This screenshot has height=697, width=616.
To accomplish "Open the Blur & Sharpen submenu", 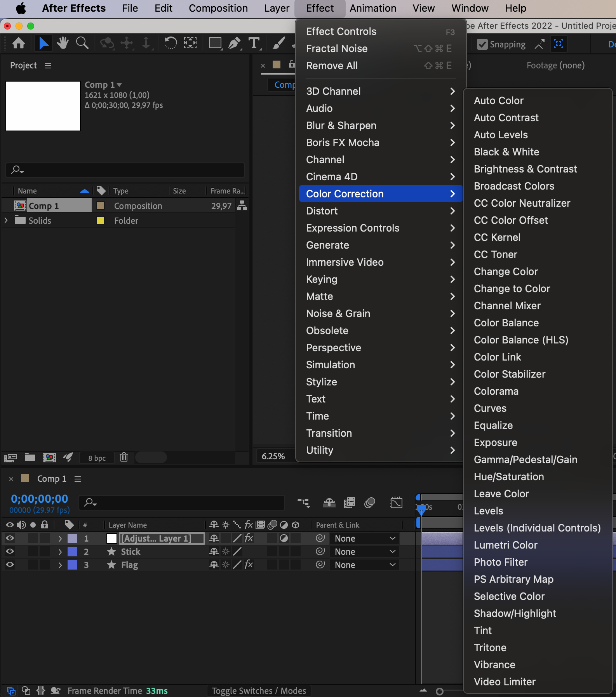I will click(x=381, y=125).
